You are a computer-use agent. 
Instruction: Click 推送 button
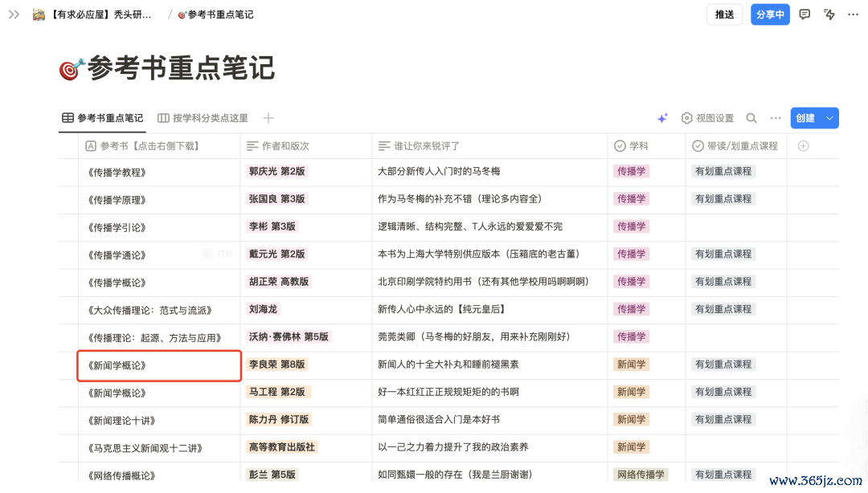[x=724, y=14]
